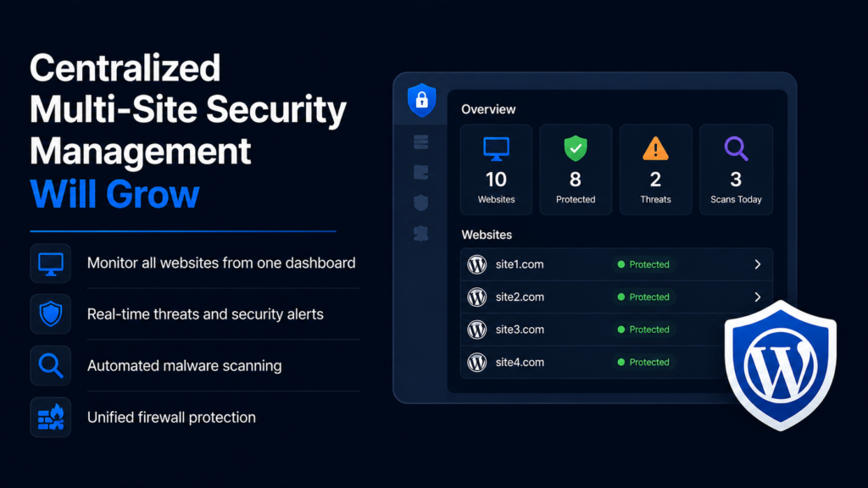This screenshot has height=488, width=868.
Task: Click the Websites section heading
Action: coord(487,235)
